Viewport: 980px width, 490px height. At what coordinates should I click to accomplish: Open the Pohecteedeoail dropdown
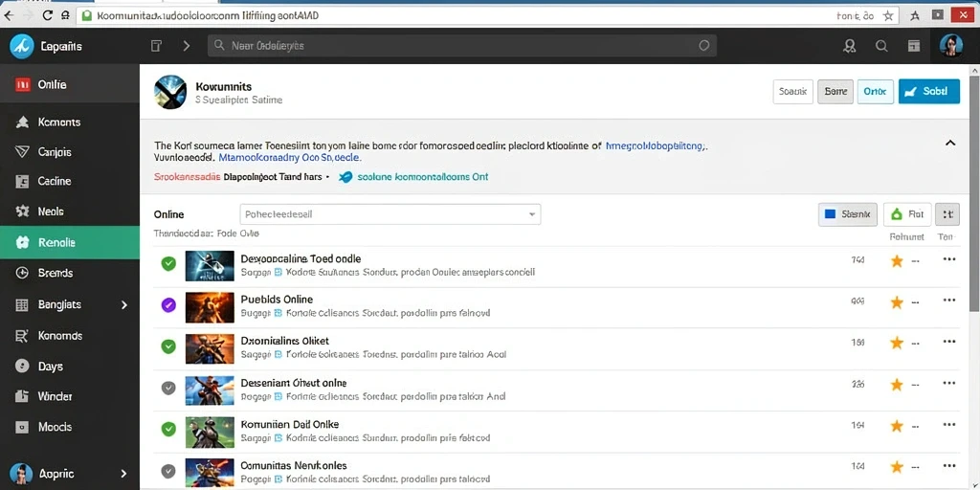coord(390,213)
